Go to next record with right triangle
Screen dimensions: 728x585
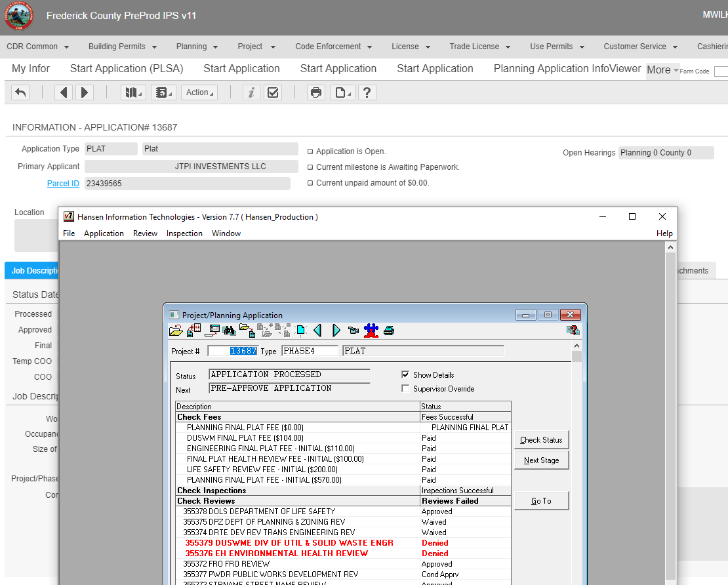(85, 92)
